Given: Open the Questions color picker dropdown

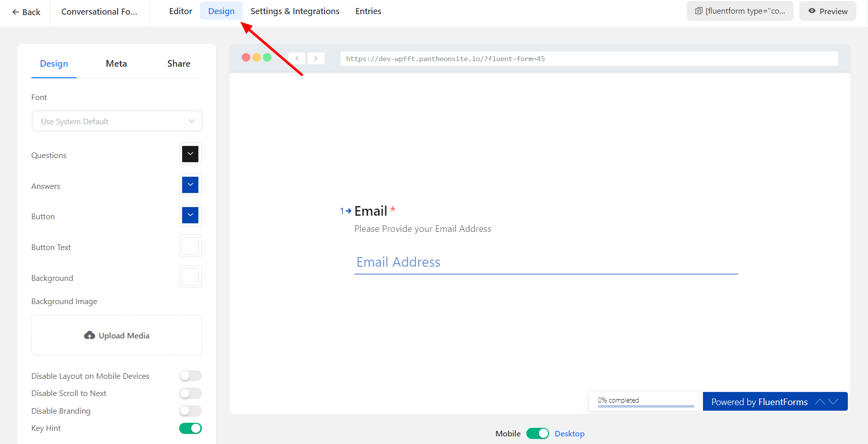Looking at the screenshot, I should click(x=190, y=154).
